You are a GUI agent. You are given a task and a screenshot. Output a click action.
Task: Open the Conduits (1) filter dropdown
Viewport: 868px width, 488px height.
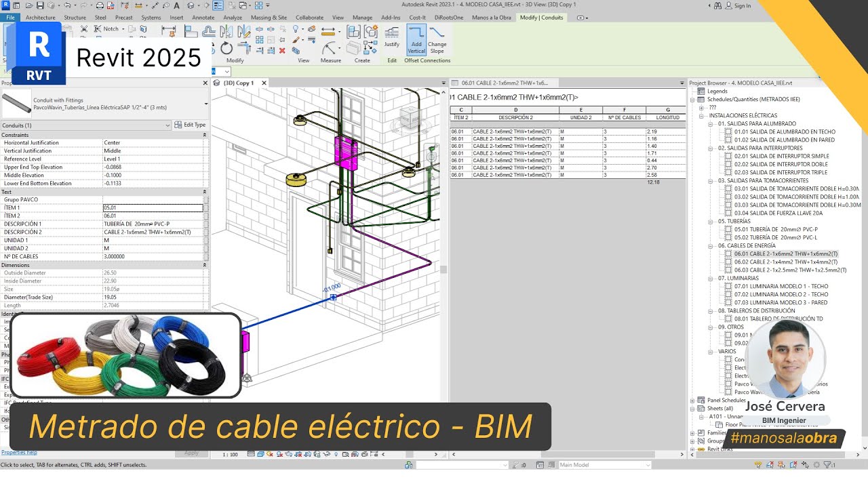pos(167,125)
